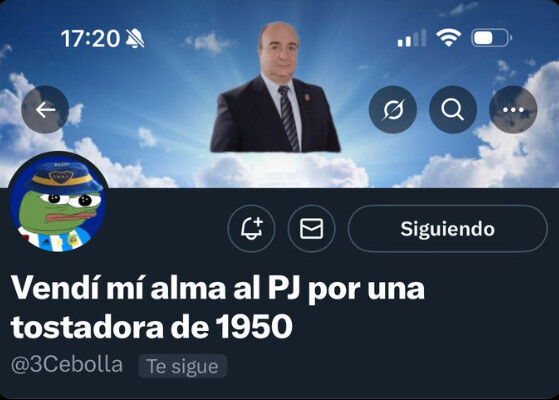Tap the Wi-Fi status icon
Screen dimensions: 559x400
coord(448,37)
